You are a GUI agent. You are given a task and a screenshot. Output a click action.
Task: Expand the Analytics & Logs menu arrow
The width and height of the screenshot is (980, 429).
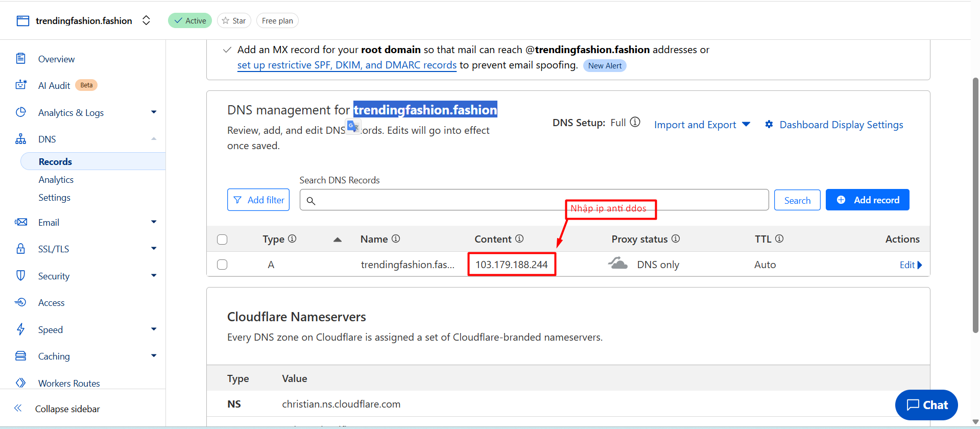(154, 112)
